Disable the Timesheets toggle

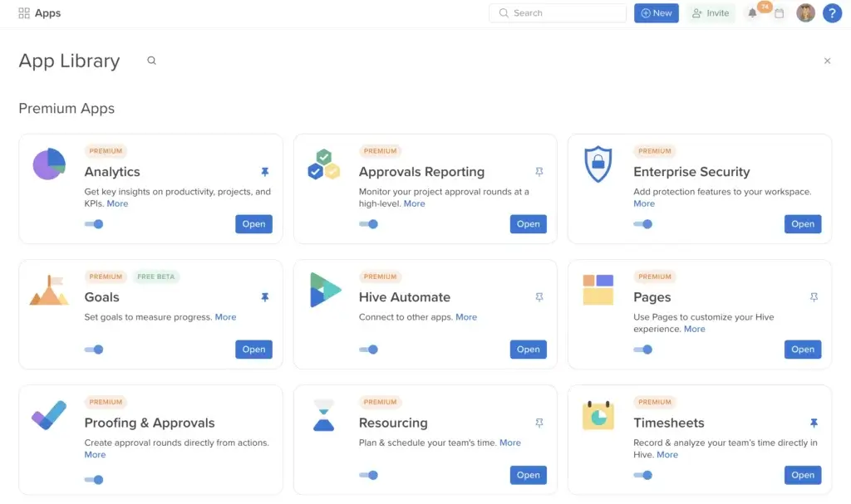643,475
